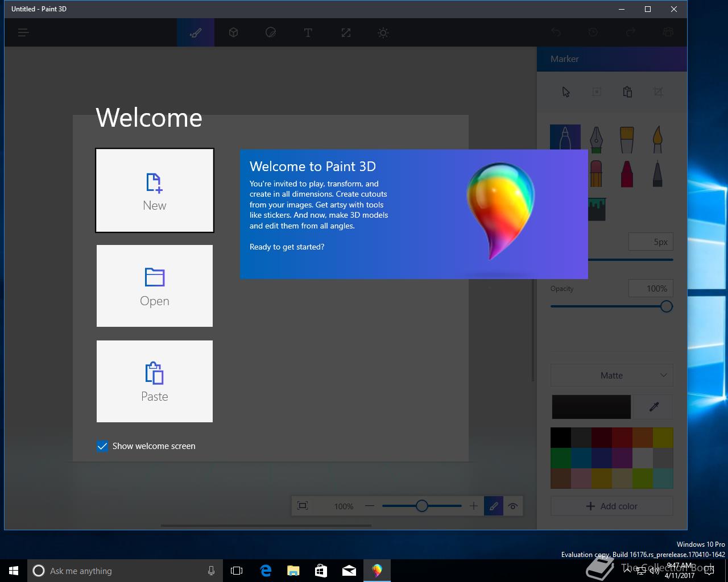
Task: Pick the green color swatch
Action: point(561,458)
